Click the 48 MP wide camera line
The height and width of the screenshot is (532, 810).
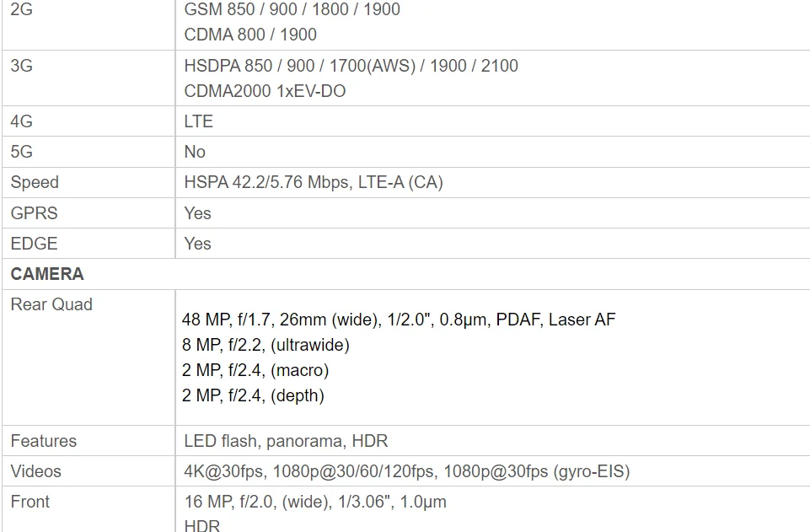point(399,320)
